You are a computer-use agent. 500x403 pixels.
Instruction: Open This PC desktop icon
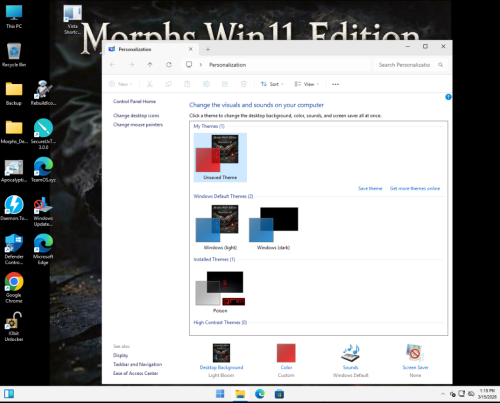pos(14,16)
